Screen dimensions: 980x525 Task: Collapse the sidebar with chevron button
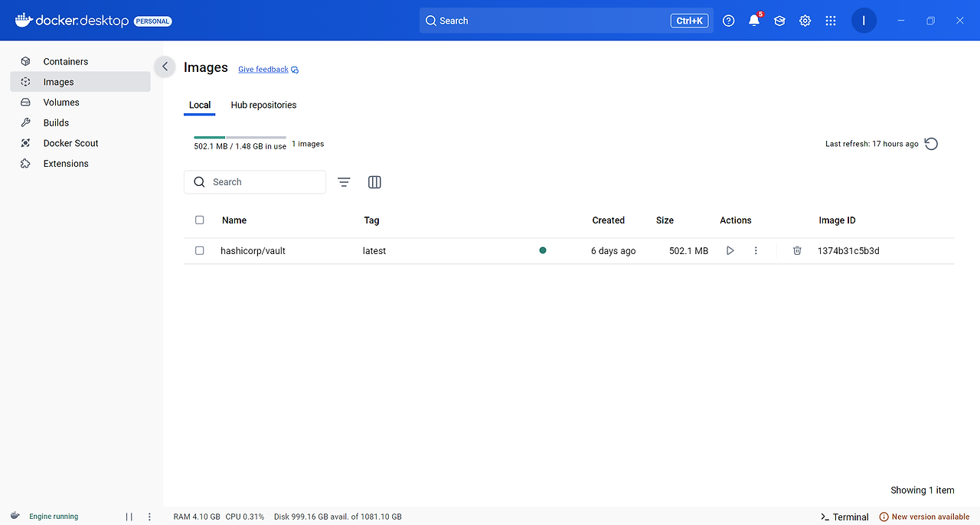[x=165, y=67]
